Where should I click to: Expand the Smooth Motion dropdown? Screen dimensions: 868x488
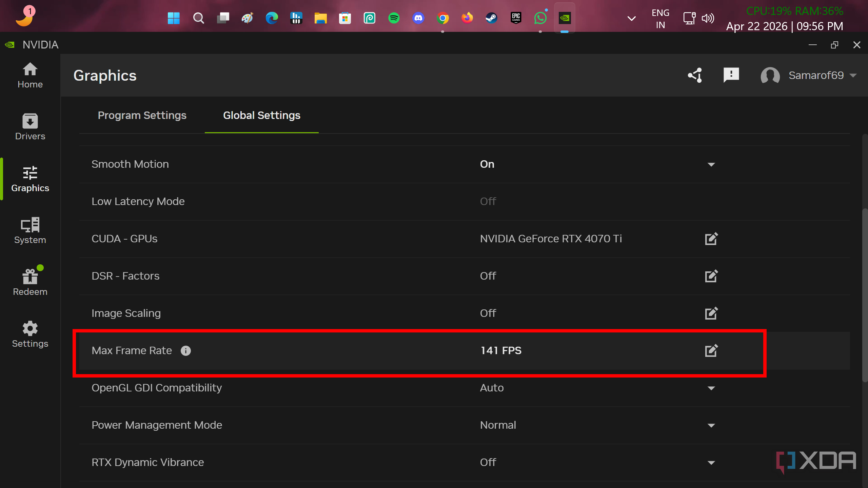coord(711,165)
